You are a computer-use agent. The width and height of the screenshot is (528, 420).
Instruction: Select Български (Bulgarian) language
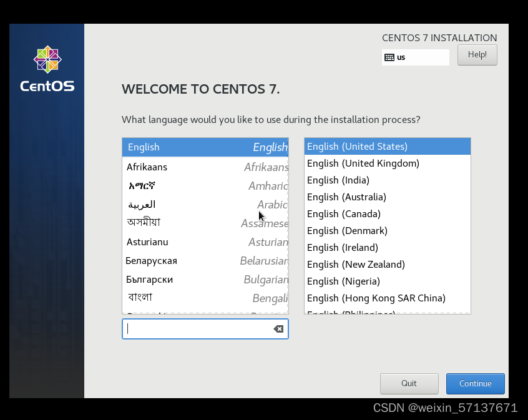click(x=205, y=280)
